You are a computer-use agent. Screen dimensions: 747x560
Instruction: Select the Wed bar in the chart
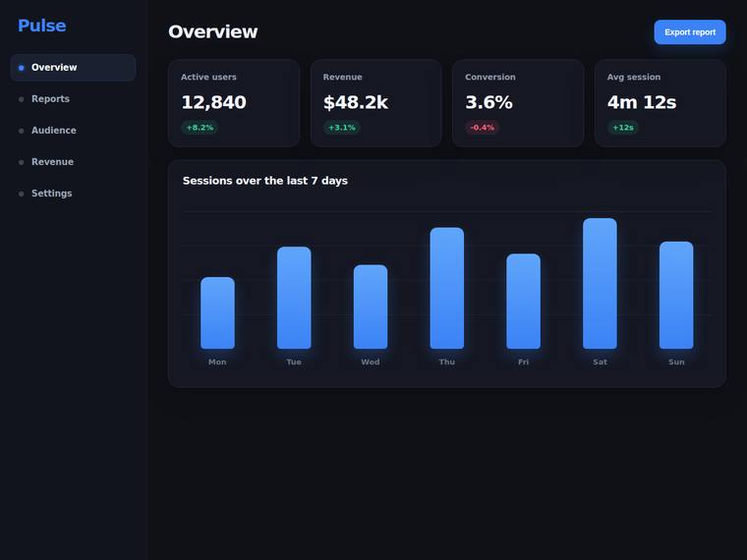click(x=371, y=307)
